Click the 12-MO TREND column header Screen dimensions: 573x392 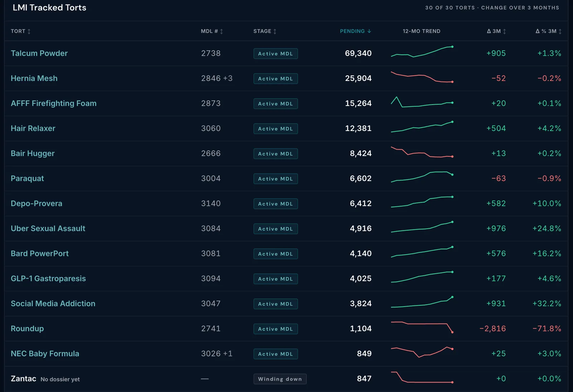[x=422, y=31]
